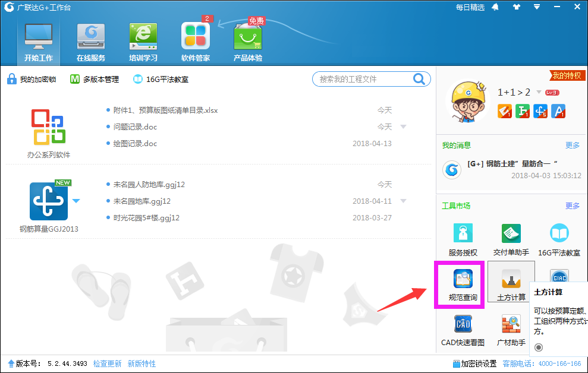Image resolution: width=588 pixels, height=373 pixels.
Task: Click 更多 next to 我的消息
Action: [573, 146]
